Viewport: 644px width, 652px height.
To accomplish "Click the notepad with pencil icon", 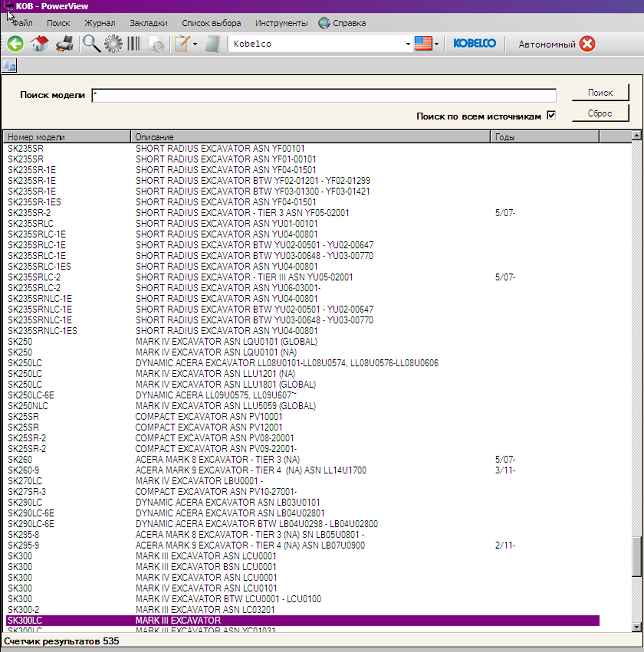I will pos(182,44).
